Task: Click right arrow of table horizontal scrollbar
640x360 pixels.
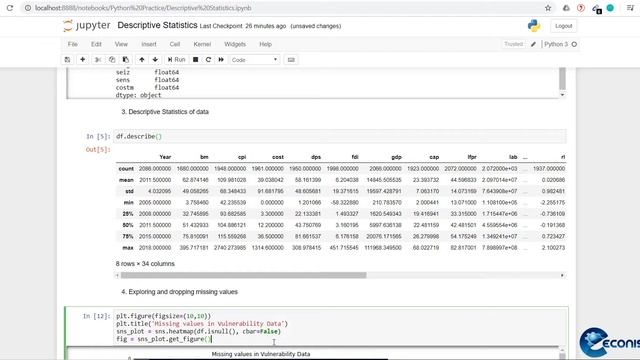Action: coord(562,276)
